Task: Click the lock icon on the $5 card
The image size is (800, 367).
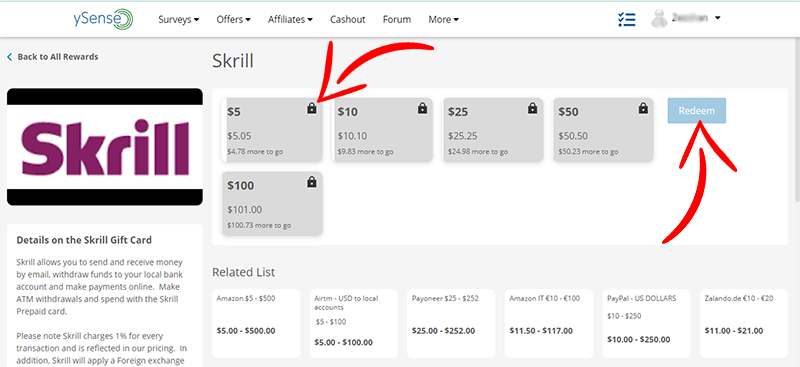Action: (x=312, y=108)
